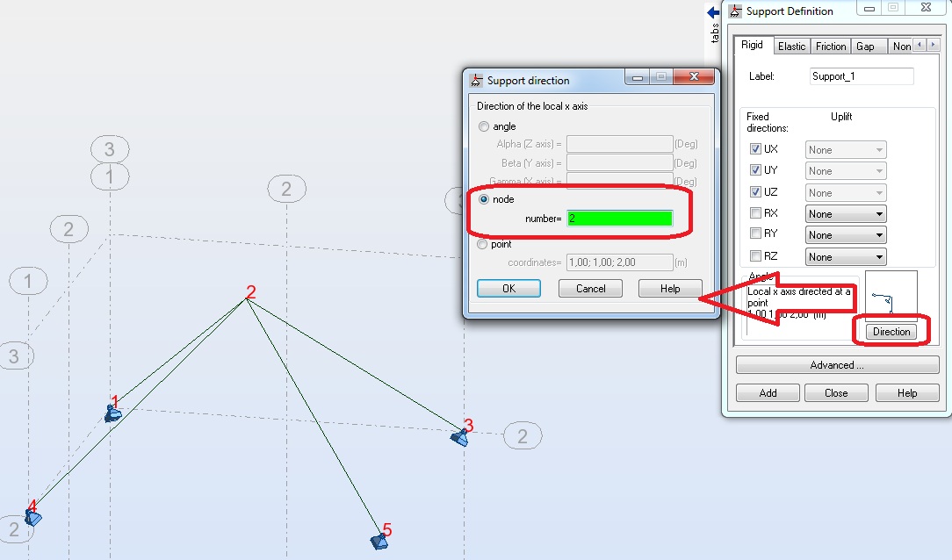
Task: Select the node radio option
Action: [x=484, y=199]
